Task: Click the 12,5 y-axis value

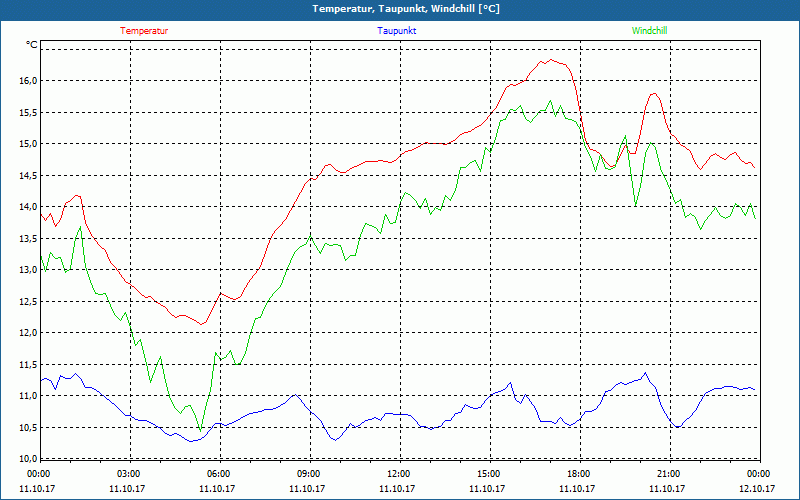Action: click(x=28, y=302)
